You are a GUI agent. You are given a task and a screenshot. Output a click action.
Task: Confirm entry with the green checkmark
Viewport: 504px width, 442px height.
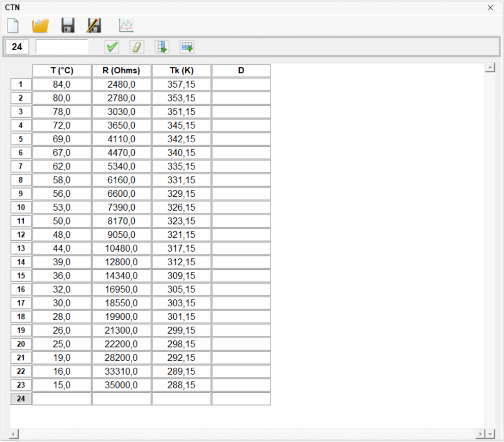112,47
